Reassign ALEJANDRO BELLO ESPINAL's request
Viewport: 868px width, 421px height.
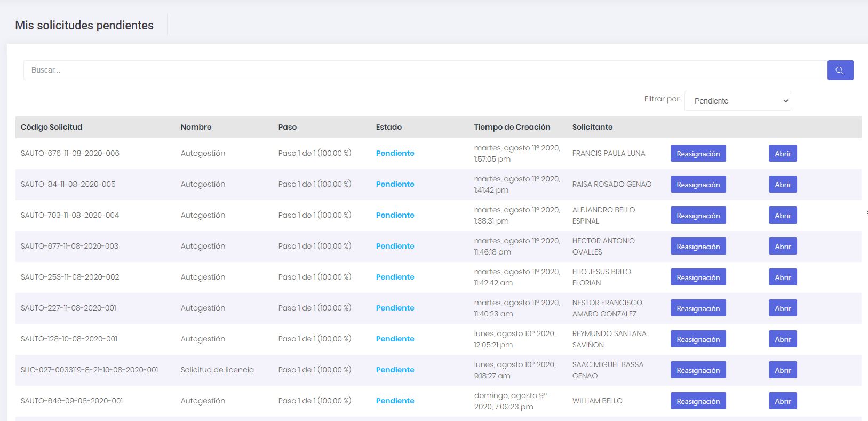click(698, 216)
